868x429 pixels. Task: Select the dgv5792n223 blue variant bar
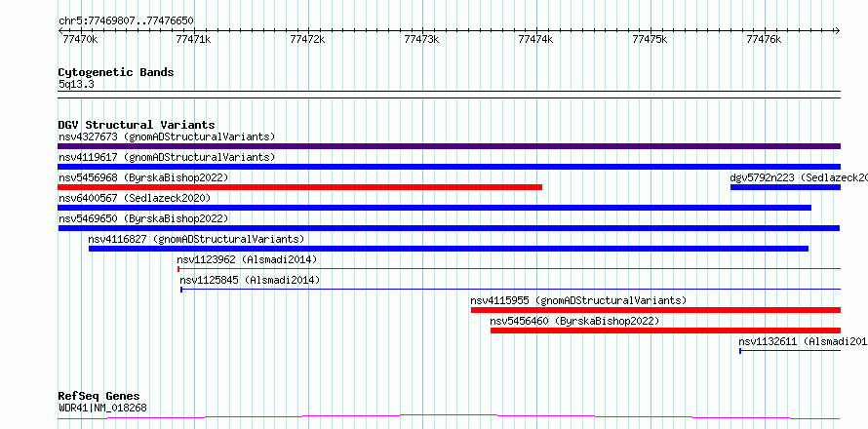click(785, 187)
